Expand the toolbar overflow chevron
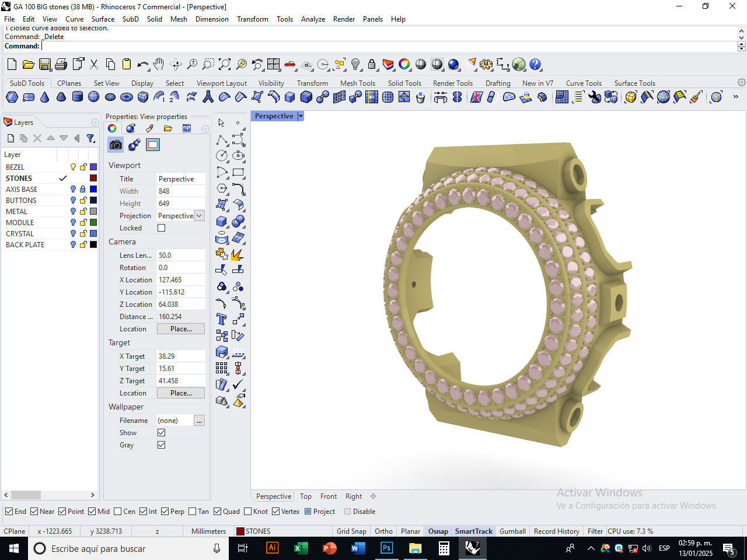The width and height of the screenshot is (747, 560). point(735,97)
